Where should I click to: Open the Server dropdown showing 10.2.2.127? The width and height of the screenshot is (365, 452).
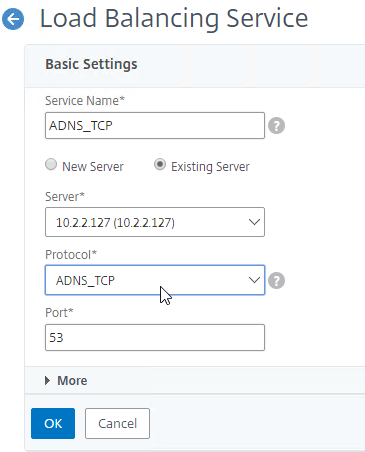pyautogui.click(x=155, y=222)
